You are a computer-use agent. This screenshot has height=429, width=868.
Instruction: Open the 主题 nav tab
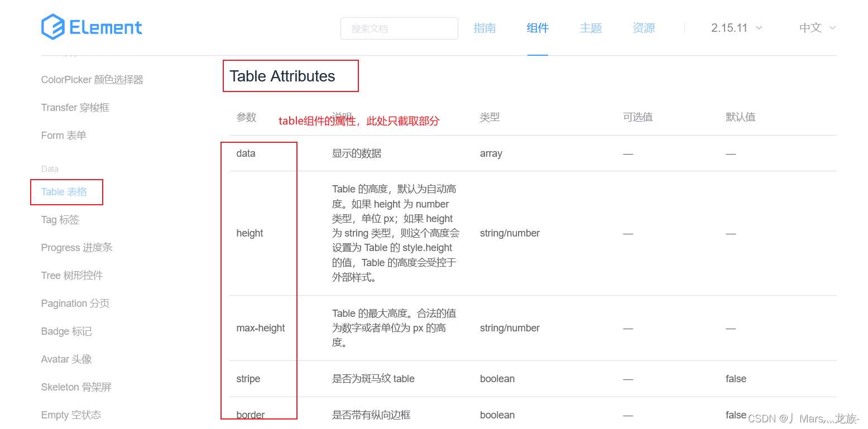[x=591, y=28]
